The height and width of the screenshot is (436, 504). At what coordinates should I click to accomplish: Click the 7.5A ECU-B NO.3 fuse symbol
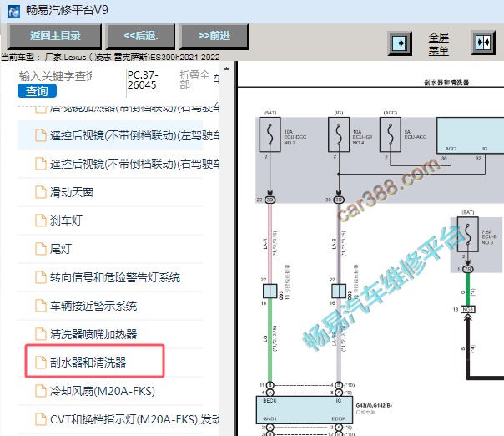(x=468, y=234)
